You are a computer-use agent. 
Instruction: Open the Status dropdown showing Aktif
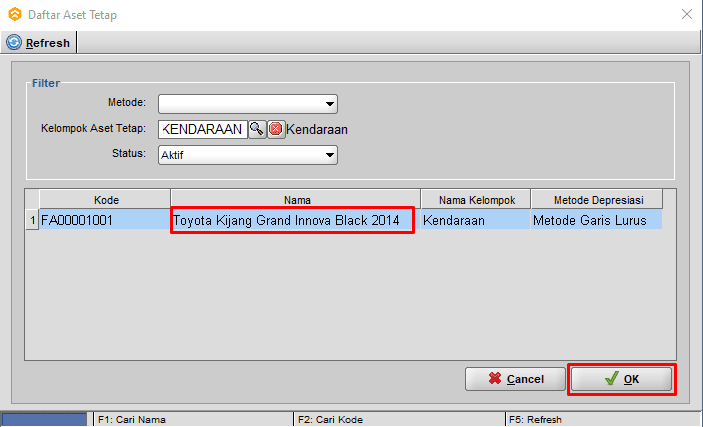[328, 155]
